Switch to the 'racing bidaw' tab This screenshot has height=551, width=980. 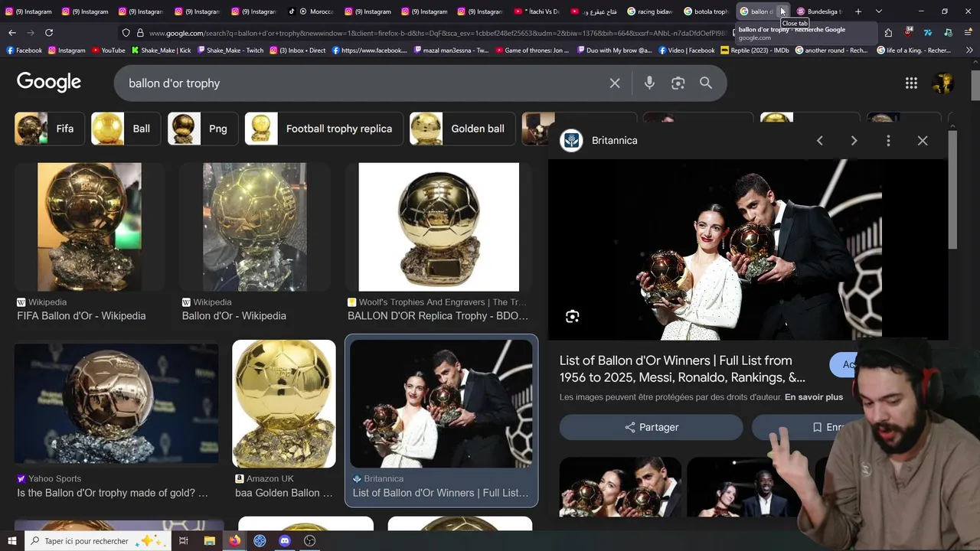click(650, 11)
